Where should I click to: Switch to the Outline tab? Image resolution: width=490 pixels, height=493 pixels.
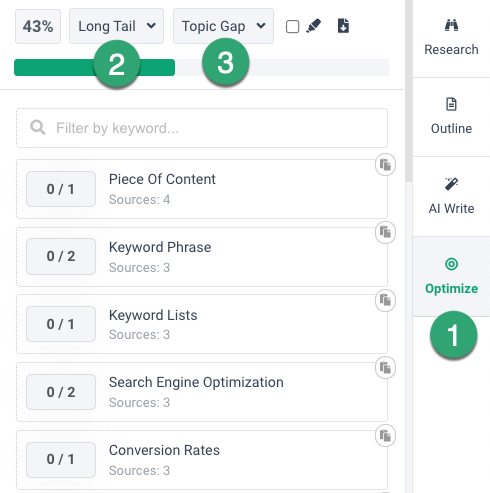[x=451, y=117]
